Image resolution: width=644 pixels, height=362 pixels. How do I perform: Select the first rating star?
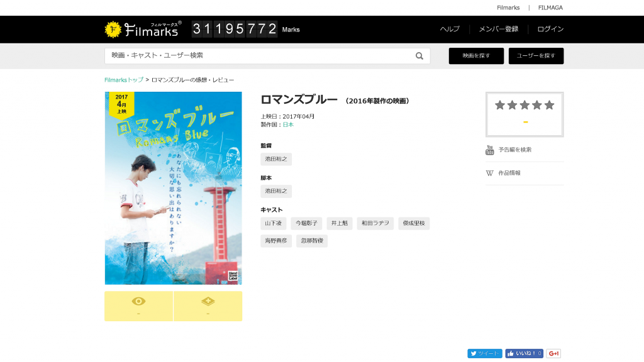(x=500, y=105)
